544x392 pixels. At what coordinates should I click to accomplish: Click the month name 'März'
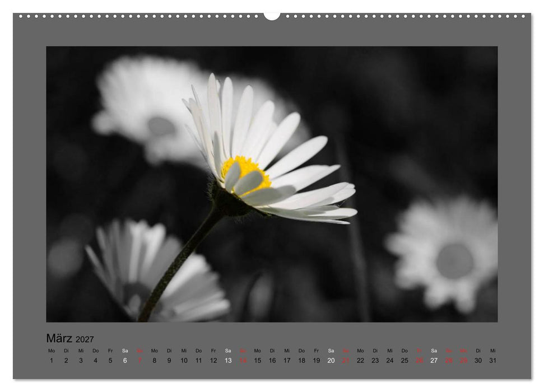pyautogui.click(x=59, y=338)
